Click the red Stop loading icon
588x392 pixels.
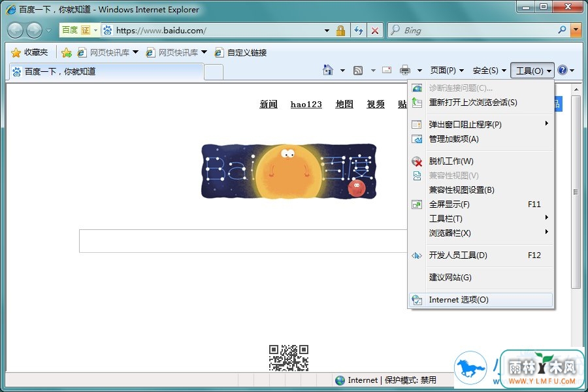(x=374, y=31)
